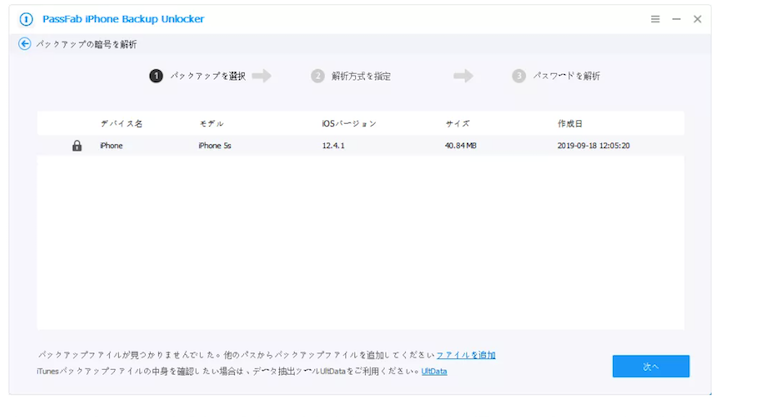765x417 pixels.
Task: Open the ファイルを追加 link
Action: tap(466, 355)
